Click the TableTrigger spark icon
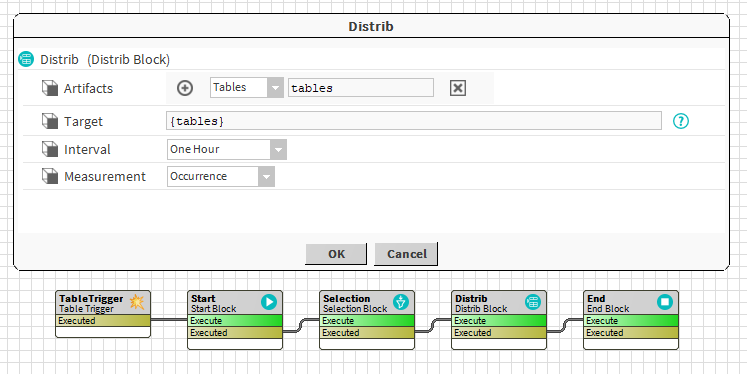Viewport: 747px width, 374px height. coord(137,302)
